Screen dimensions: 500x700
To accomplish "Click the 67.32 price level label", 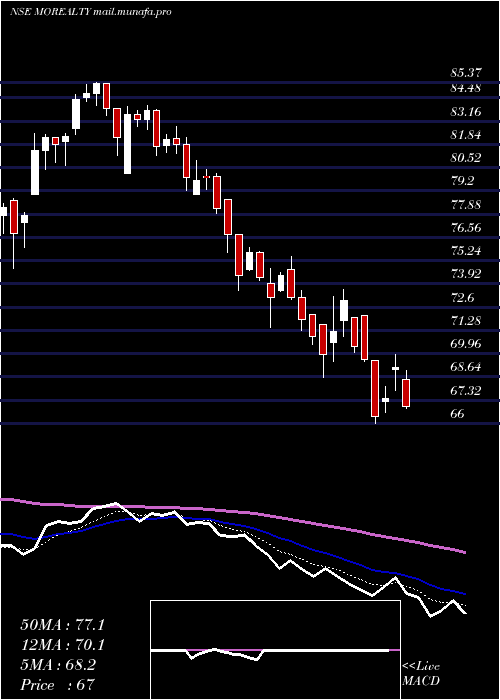I will click(466, 391).
